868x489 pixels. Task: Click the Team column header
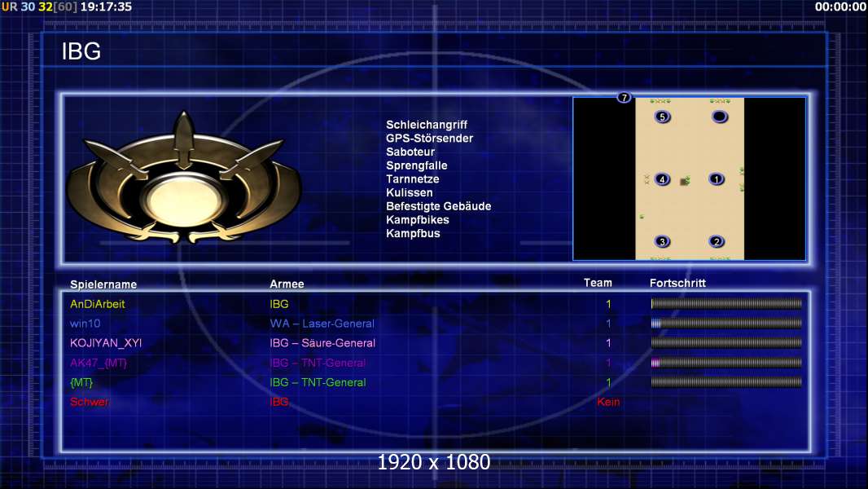[x=598, y=283]
